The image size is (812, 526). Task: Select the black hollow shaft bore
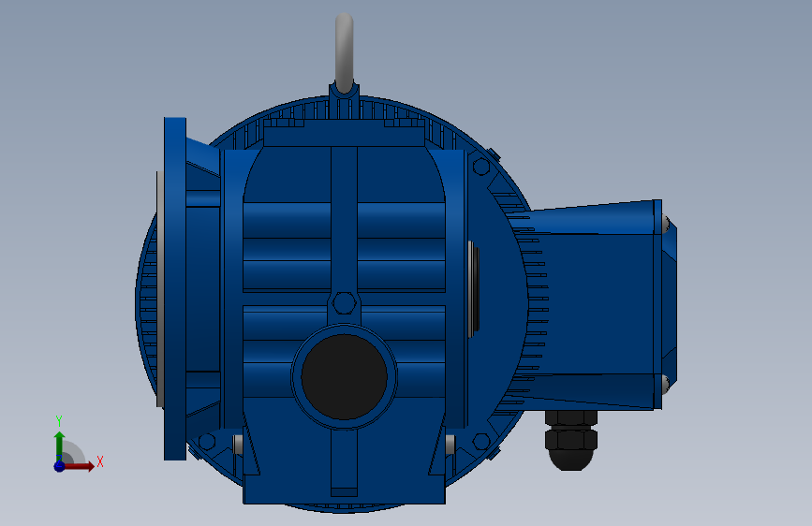click(345, 376)
